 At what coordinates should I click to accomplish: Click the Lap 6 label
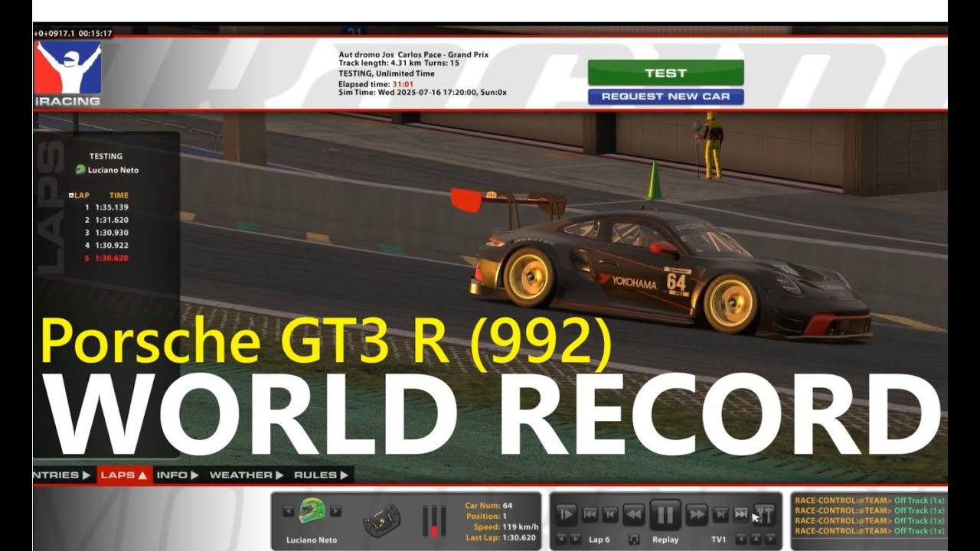(599, 540)
